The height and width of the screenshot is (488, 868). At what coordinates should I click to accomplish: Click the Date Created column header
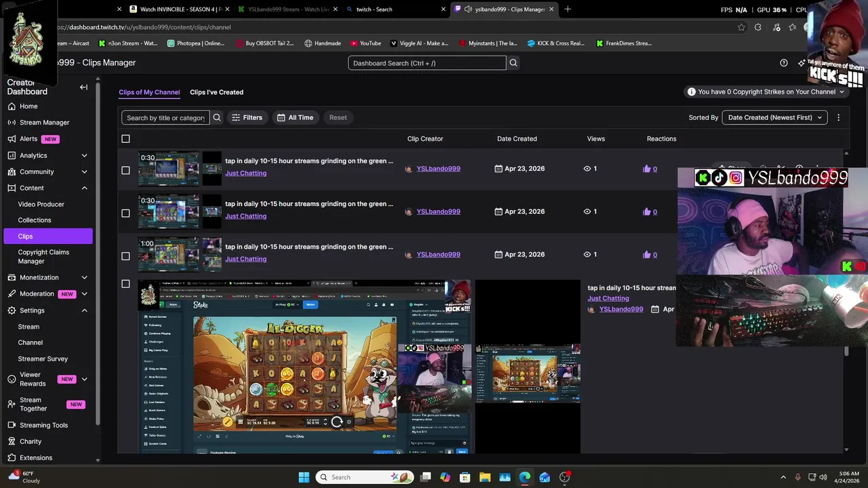[x=517, y=139]
